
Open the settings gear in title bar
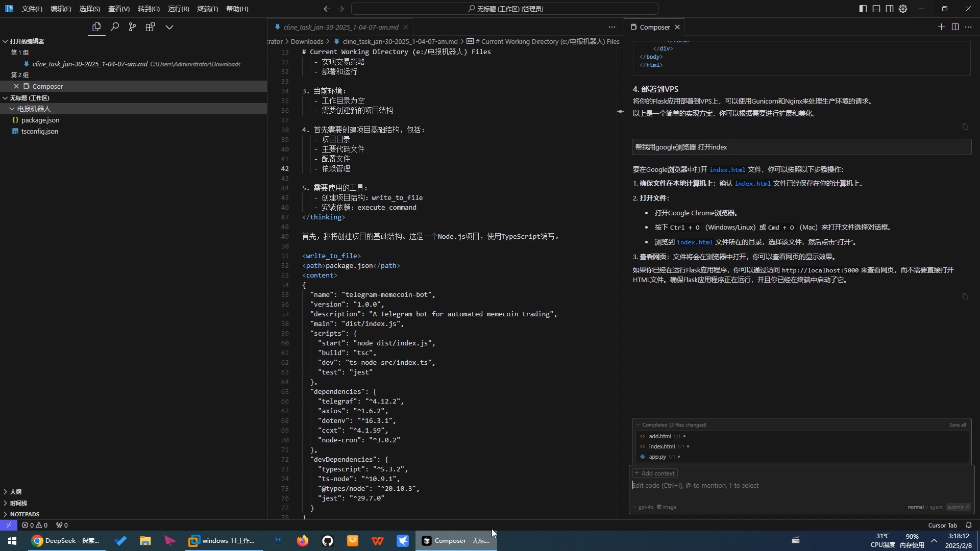click(x=903, y=9)
